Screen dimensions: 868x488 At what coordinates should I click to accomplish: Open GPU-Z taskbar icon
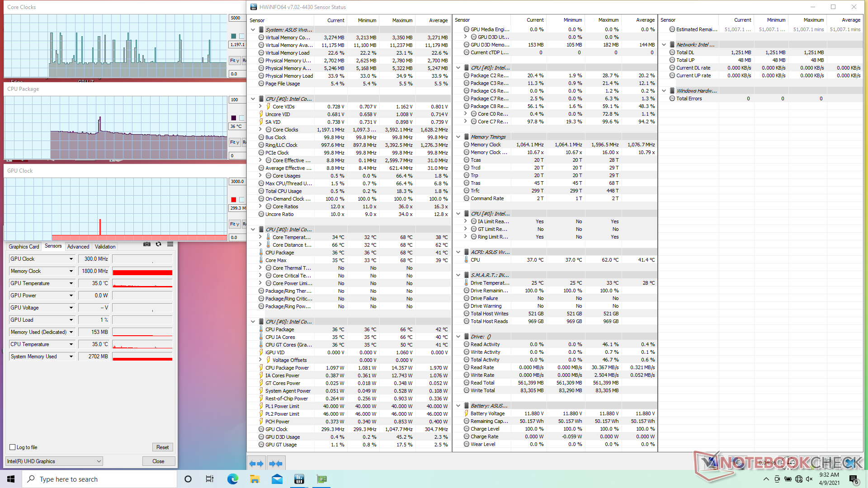click(x=321, y=479)
